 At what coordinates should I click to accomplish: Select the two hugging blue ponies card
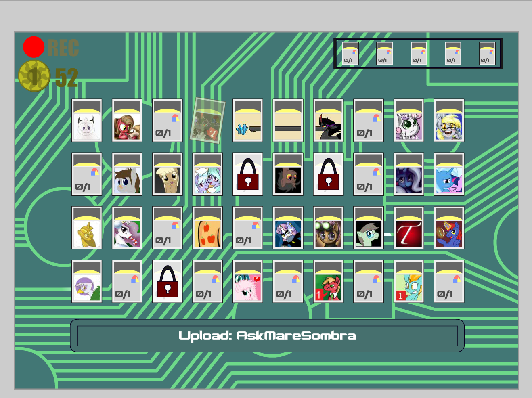208,174
